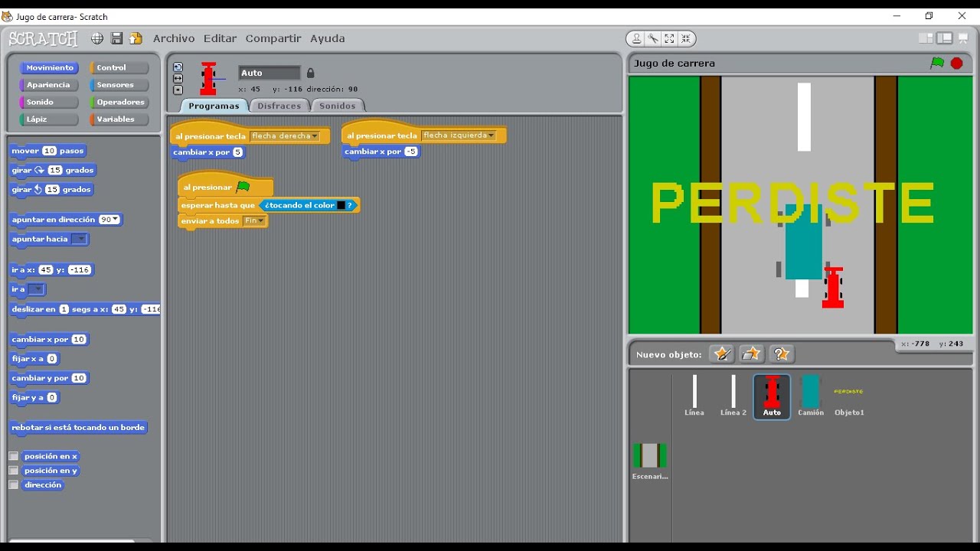This screenshot has height=551, width=980.
Task: Click the save project floppy icon
Action: pos(117,38)
